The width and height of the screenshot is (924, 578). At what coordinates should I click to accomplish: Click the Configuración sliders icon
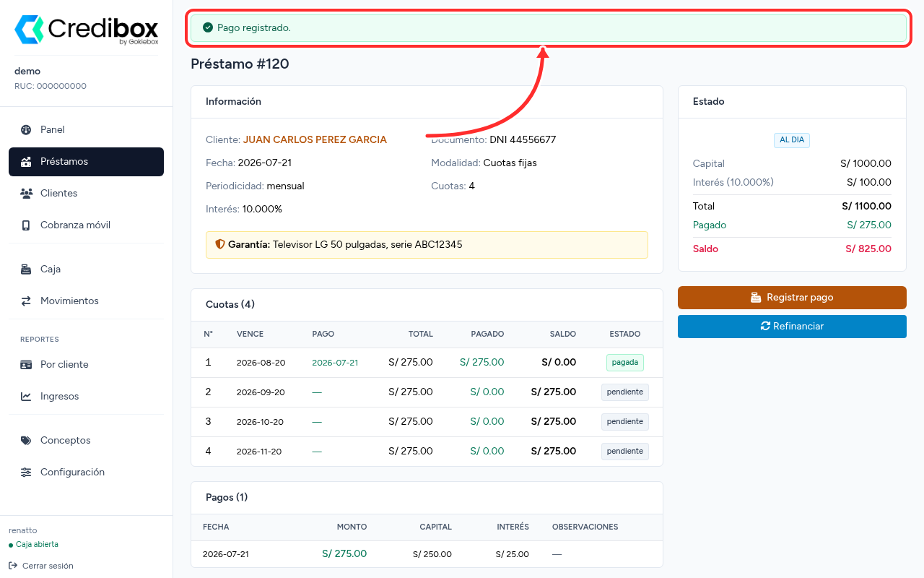[26, 473]
